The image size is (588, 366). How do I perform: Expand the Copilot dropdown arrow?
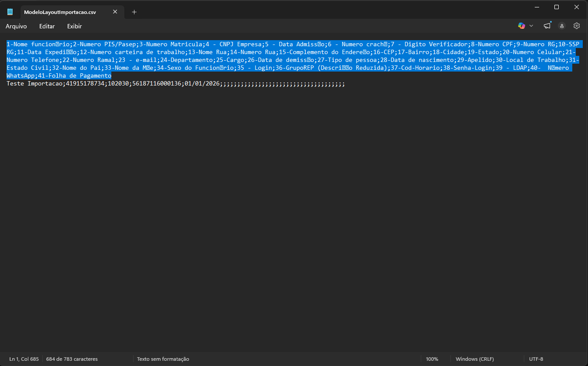point(531,26)
